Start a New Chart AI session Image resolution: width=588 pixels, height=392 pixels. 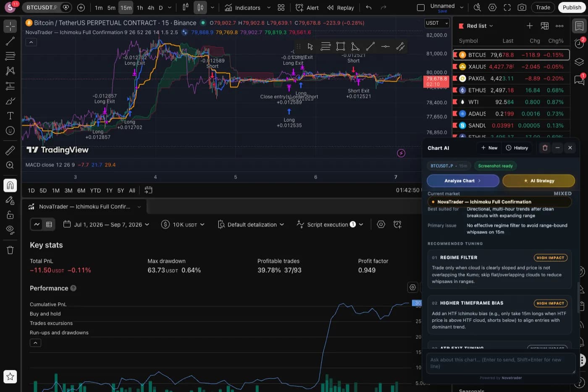(489, 148)
